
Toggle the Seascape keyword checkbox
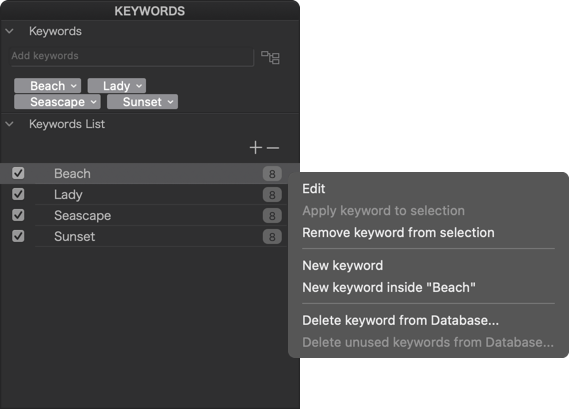click(x=18, y=215)
